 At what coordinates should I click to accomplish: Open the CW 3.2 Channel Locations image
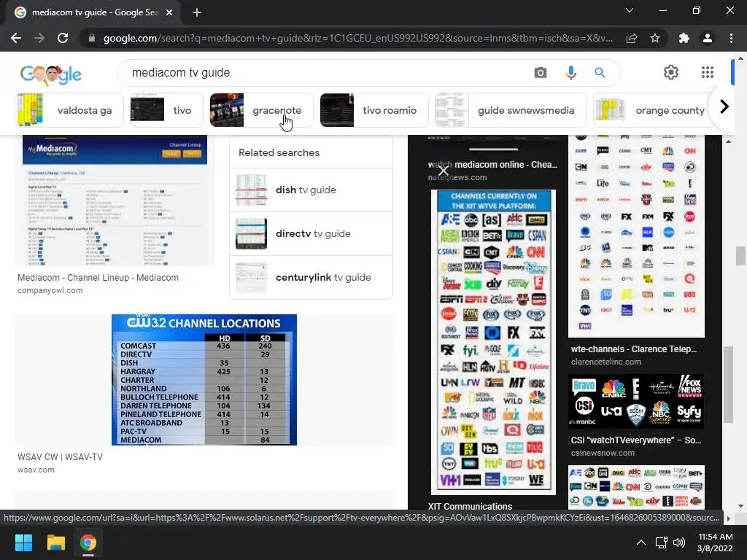[x=204, y=380]
